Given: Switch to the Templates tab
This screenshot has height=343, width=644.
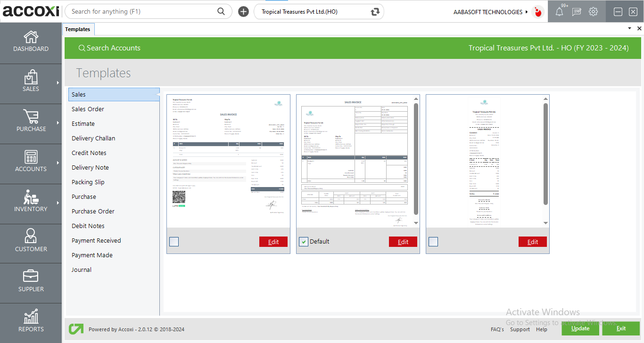Looking at the screenshot, I should [x=78, y=29].
